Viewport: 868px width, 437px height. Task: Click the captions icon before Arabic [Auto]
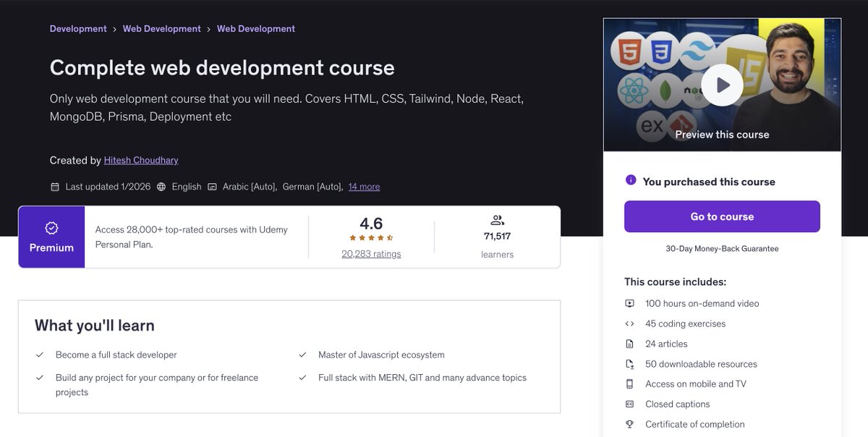tap(211, 186)
